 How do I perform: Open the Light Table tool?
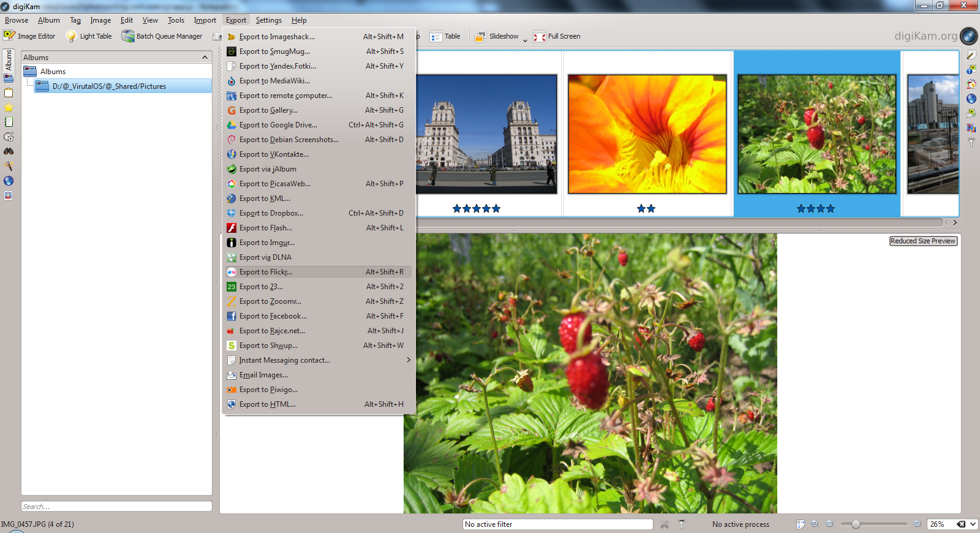click(x=89, y=36)
